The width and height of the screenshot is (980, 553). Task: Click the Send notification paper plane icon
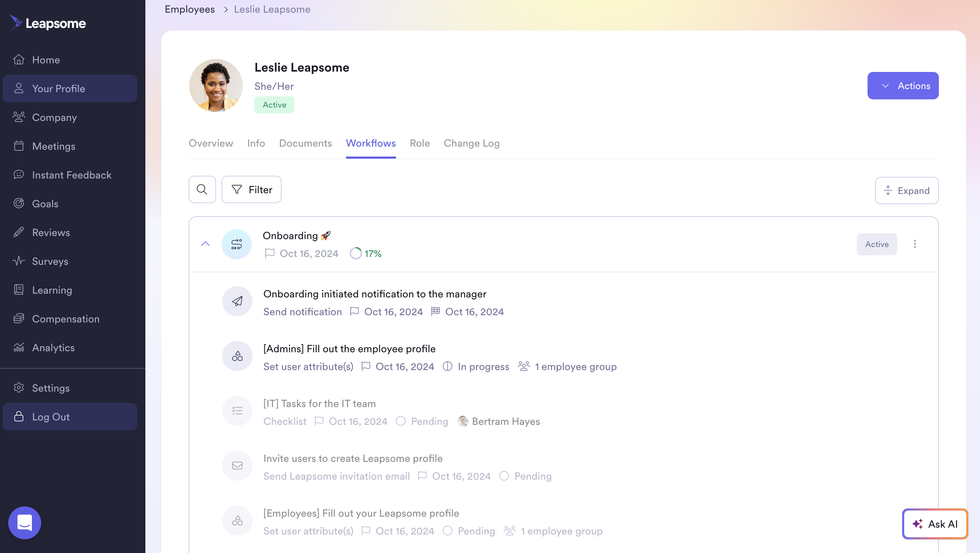point(237,301)
